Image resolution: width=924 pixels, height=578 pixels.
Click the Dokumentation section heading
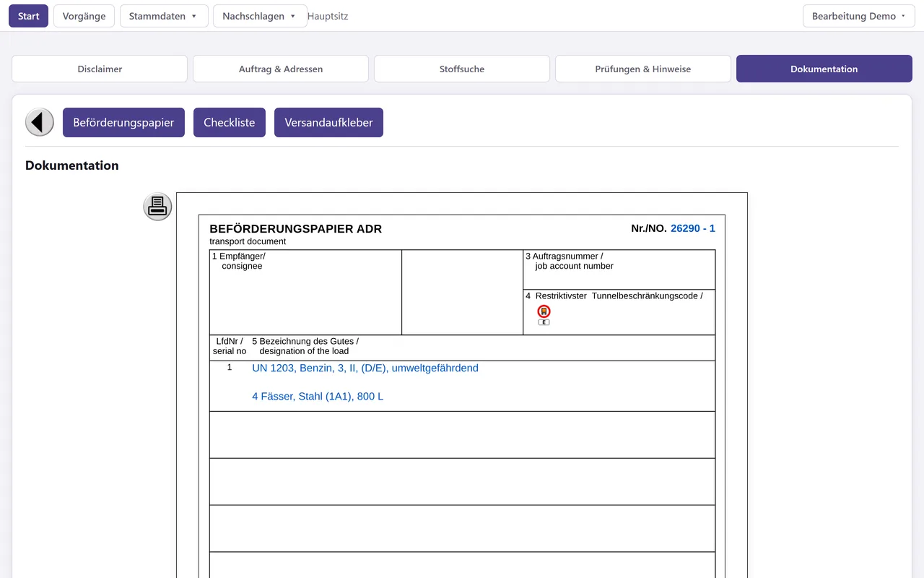[72, 165]
